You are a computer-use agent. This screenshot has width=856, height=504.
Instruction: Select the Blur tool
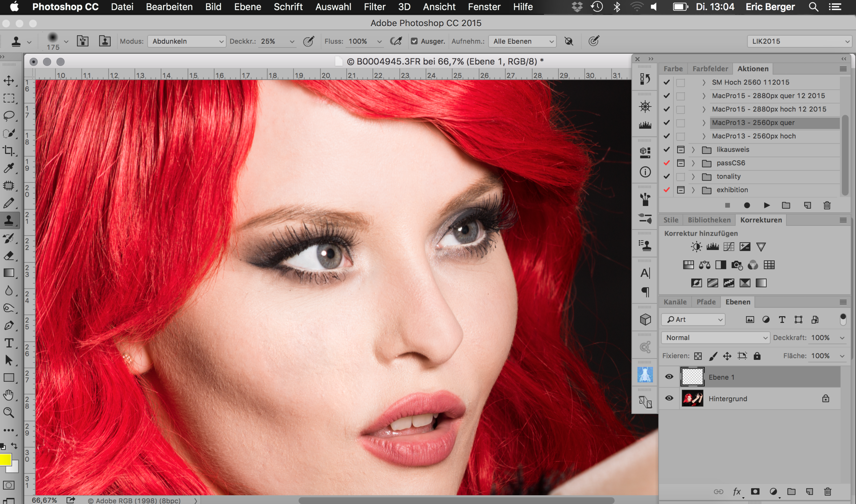click(9, 291)
